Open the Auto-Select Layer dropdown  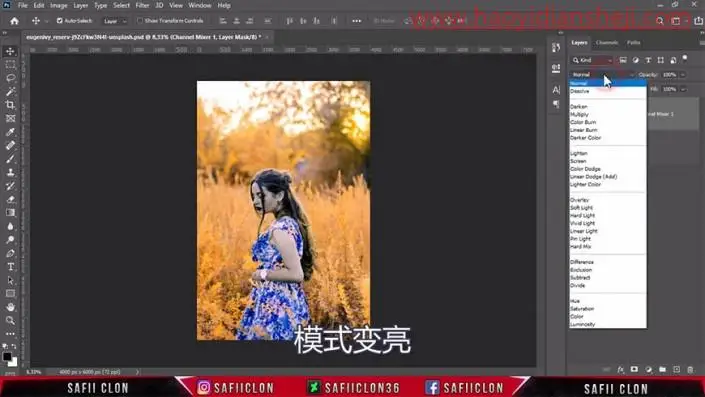[115, 21]
